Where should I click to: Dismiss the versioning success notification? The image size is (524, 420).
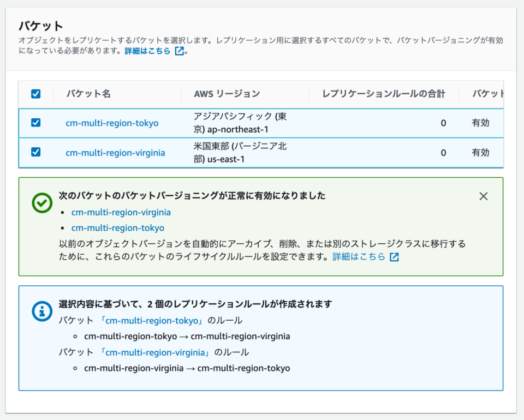click(483, 196)
